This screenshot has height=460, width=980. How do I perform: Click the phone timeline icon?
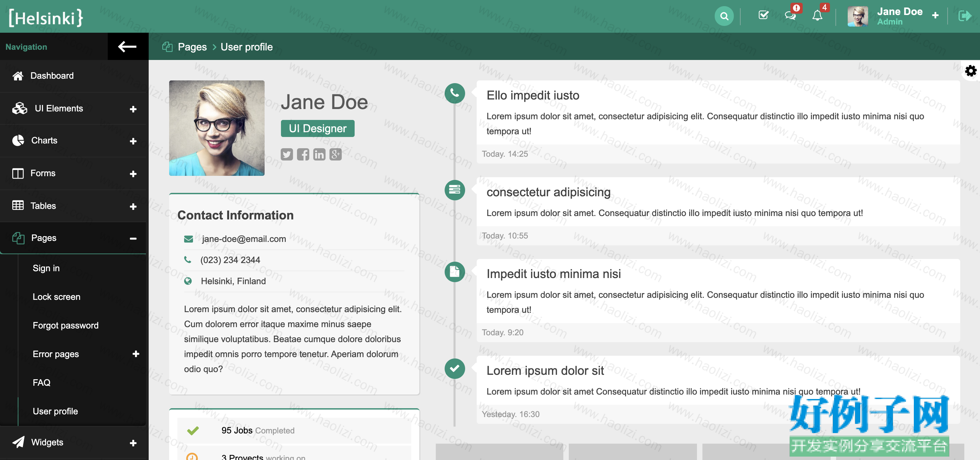pyautogui.click(x=455, y=93)
